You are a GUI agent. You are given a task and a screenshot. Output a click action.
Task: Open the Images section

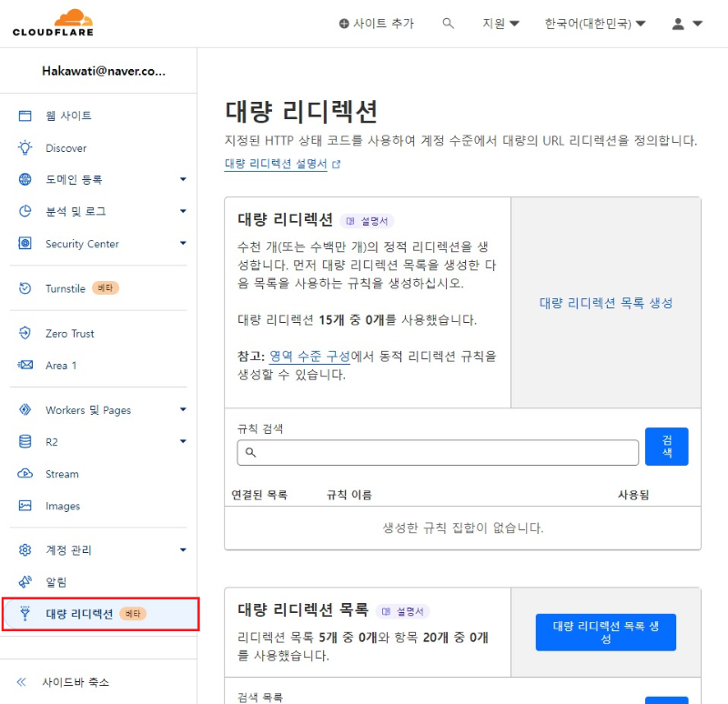(x=58, y=506)
